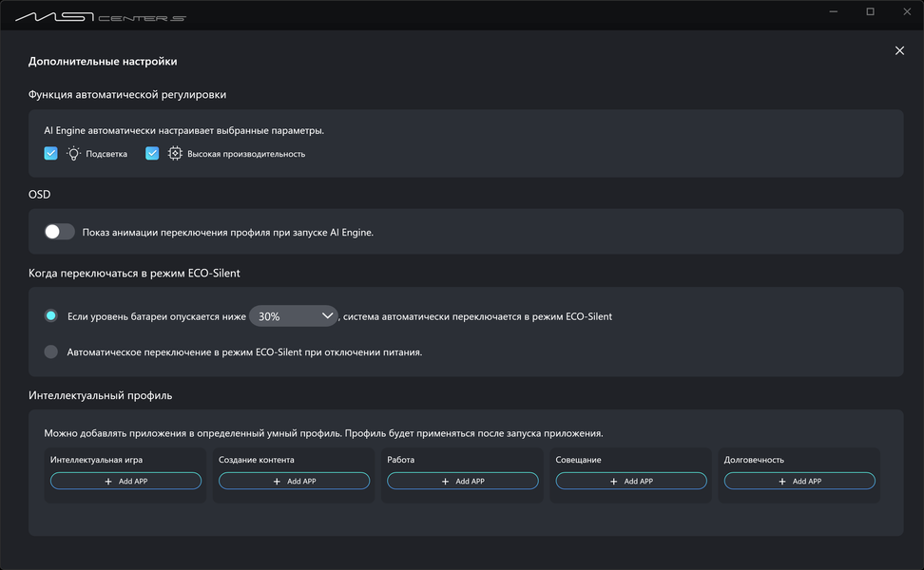
Task: Click the Подсветка lightbulb icon
Action: click(74, 153)
